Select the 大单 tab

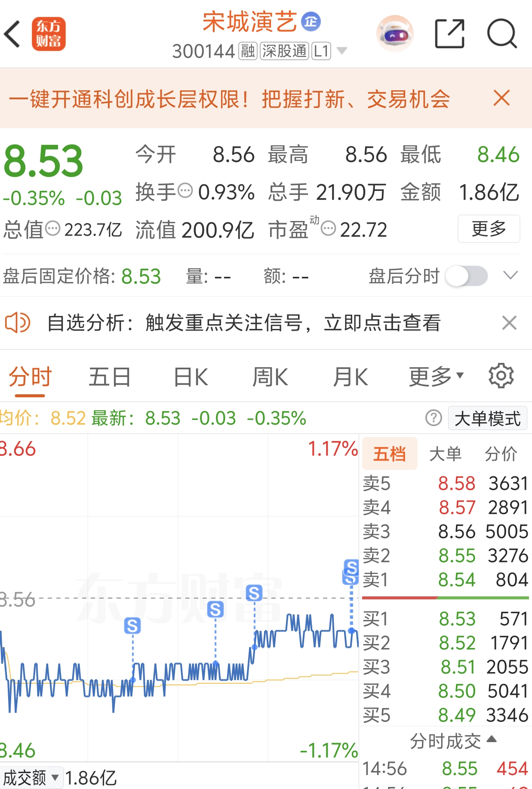pos(445,454)
